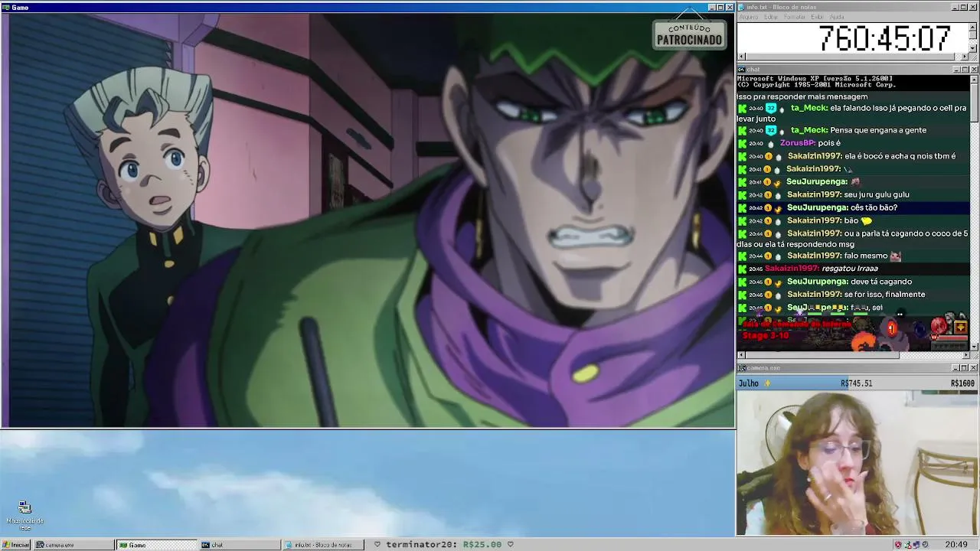The height and width of the screenshot is (551, 980).
Task: Click the Game window title bar icon
Action: [x=6, y=7]
